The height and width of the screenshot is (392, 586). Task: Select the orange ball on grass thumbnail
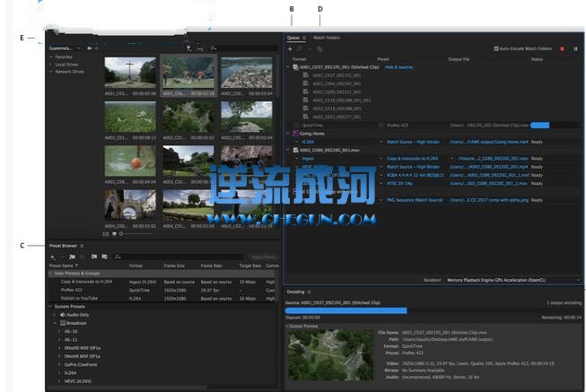point(130,161)
